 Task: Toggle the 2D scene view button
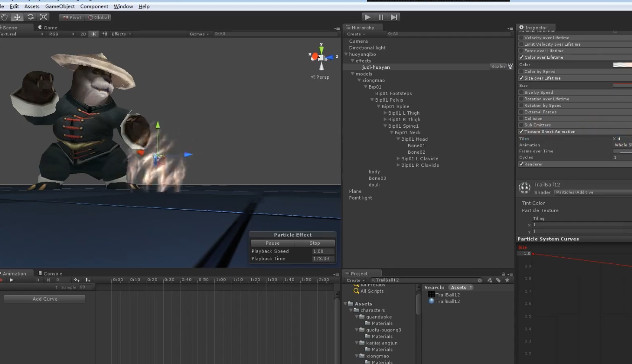[x=83, y=34]
